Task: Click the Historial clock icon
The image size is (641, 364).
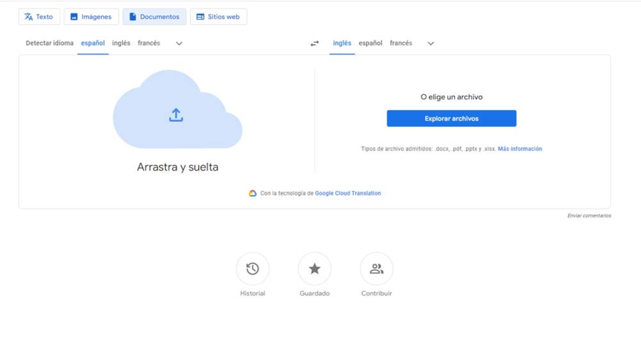Action: (x=252, y=269)
